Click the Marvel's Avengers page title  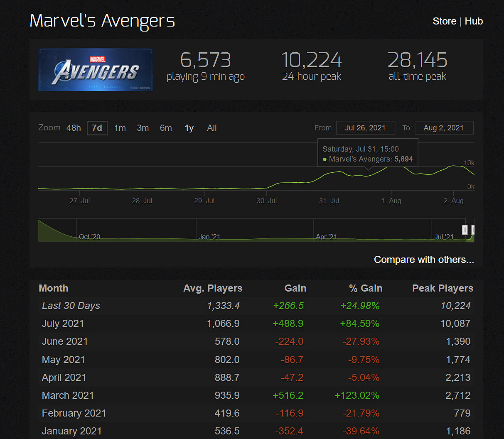coord(102,21)
